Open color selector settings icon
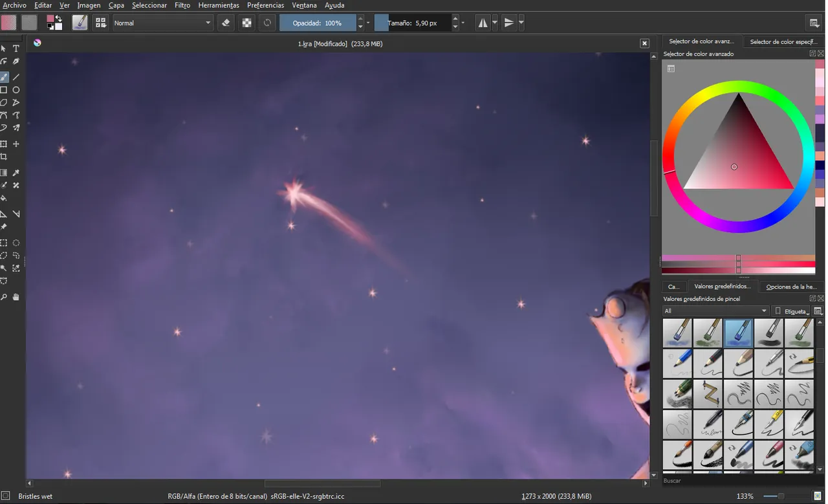This screenshot has height=504, width=828. pos(671,69)
